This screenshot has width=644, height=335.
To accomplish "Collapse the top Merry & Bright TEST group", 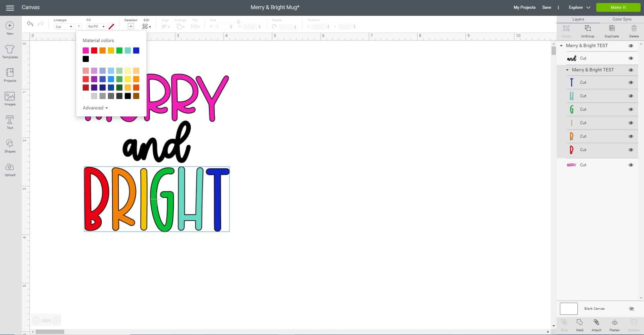I will 561,46.
